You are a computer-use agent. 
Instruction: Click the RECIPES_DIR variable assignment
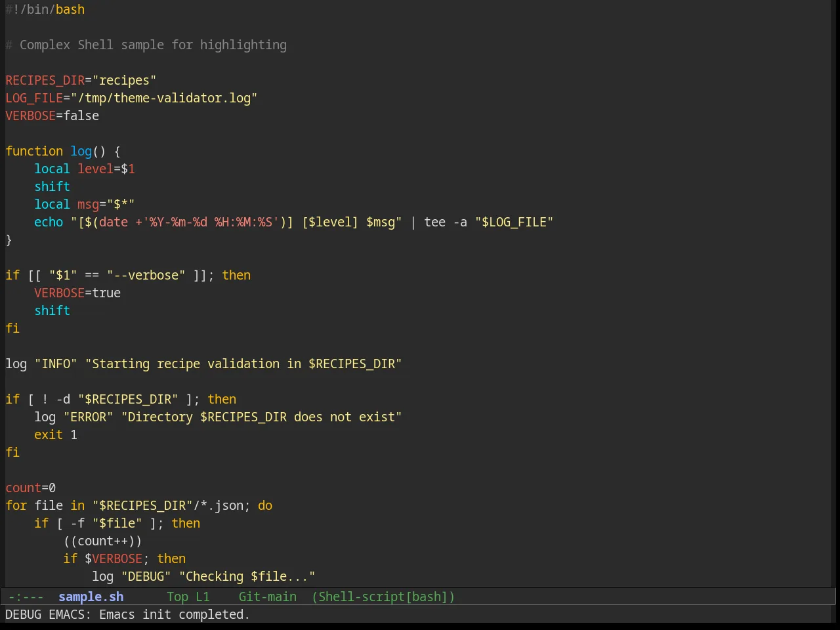(x=81, y=80)
